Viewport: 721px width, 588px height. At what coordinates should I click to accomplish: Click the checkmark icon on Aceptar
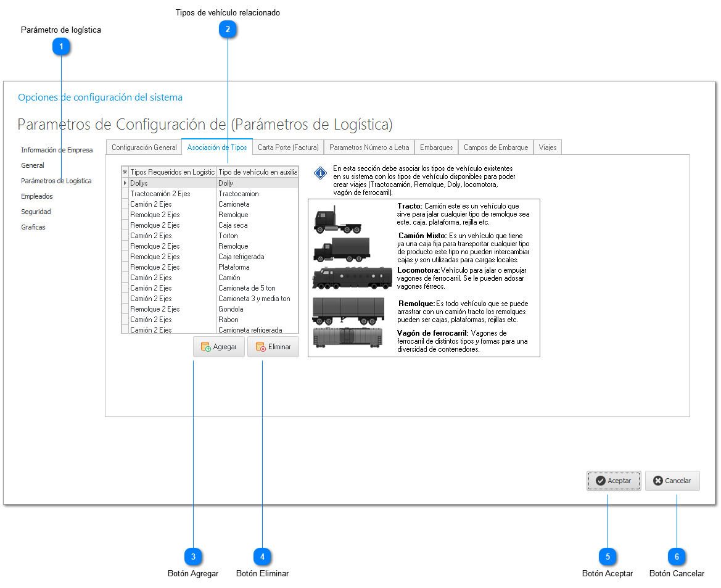click(601, 481)
